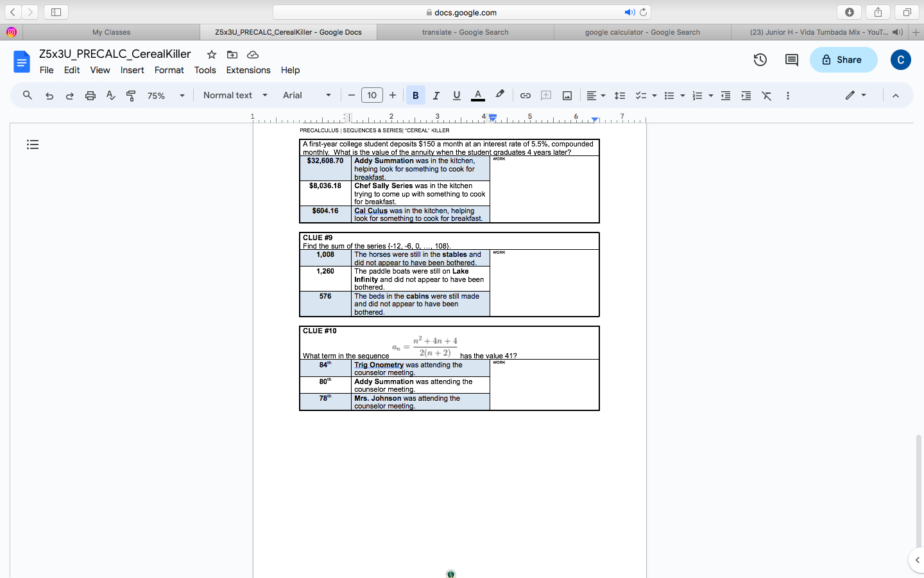Undo the last edit
Viewport: 924px width, 578px height.
tap(49, 96)
